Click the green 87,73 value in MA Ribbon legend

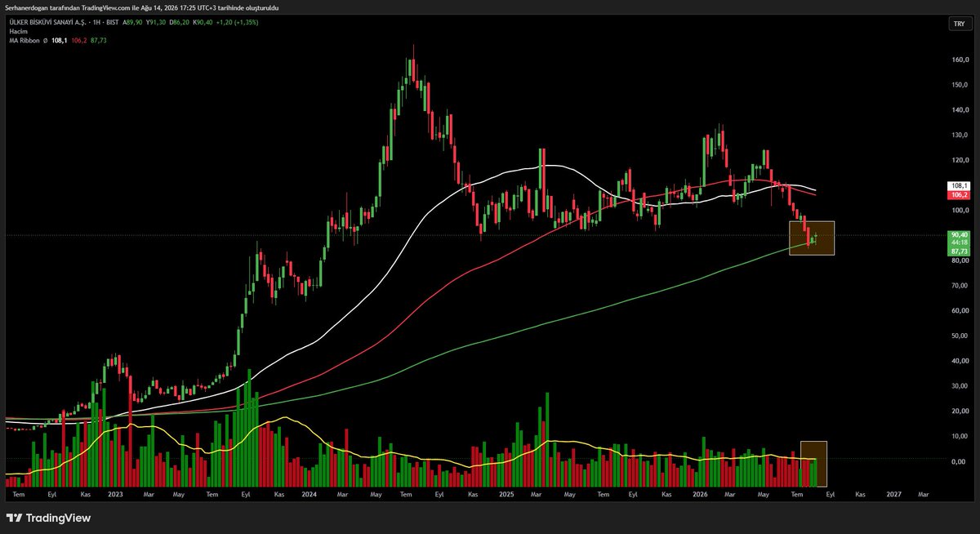[99, 39]
